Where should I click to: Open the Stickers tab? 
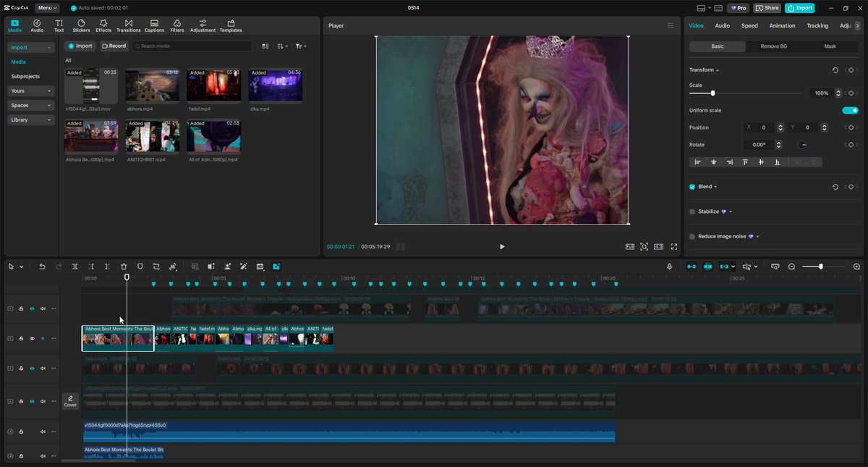point(81,26)
